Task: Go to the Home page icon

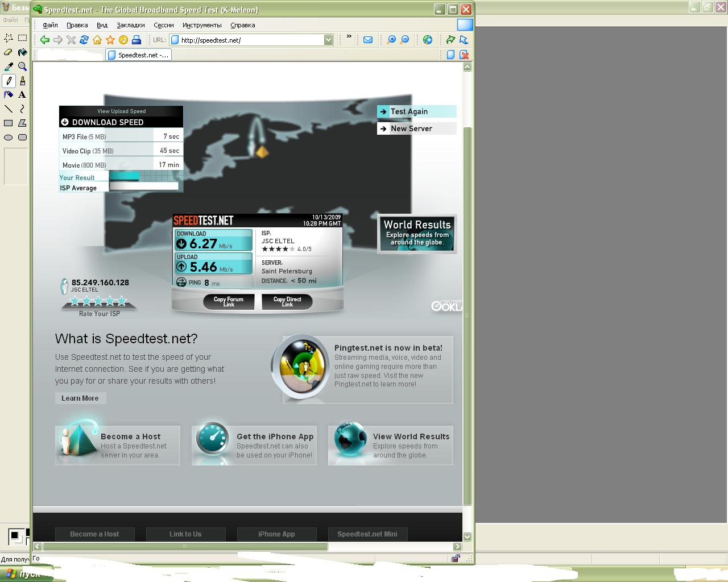Action: (x=97, y=40)
